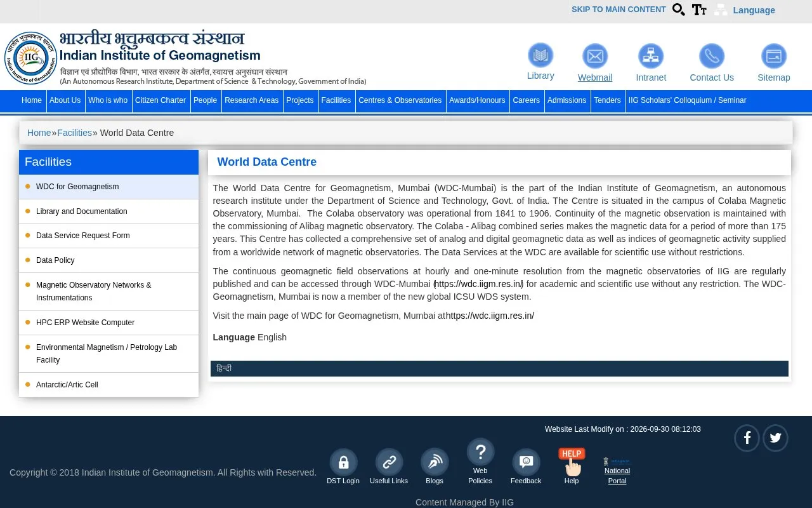Open the Feedback speech bubble icon

coord(526,462)
